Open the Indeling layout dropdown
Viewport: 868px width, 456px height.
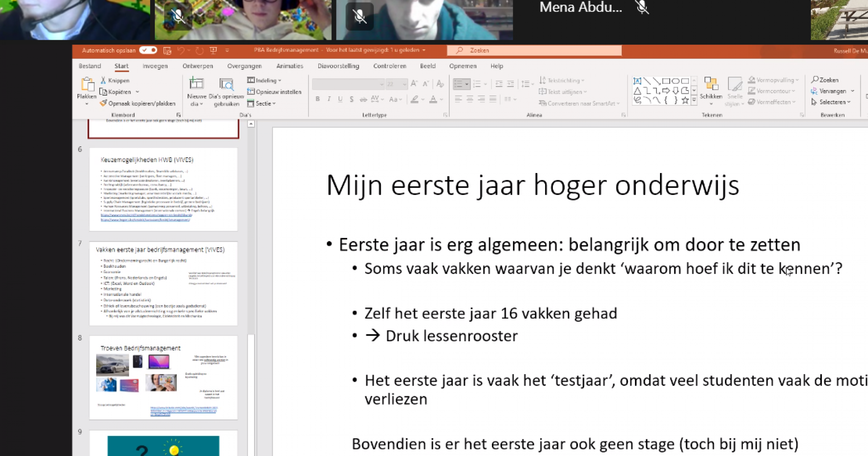(264, 80)
